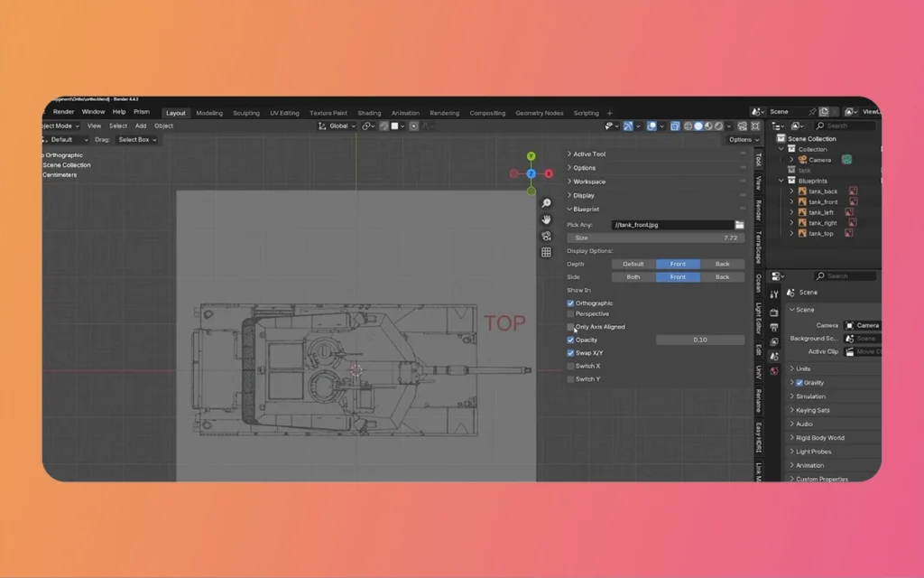Uncheck the Swap X/Y checkbox
The image size is (924, 578).
coord(570,353)
